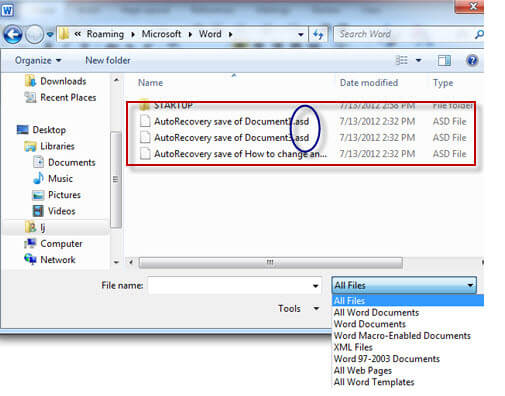This screenshot has width=505, height=396.
Task: Open the recent locations dropdown arrow
Action: [50, 34]
